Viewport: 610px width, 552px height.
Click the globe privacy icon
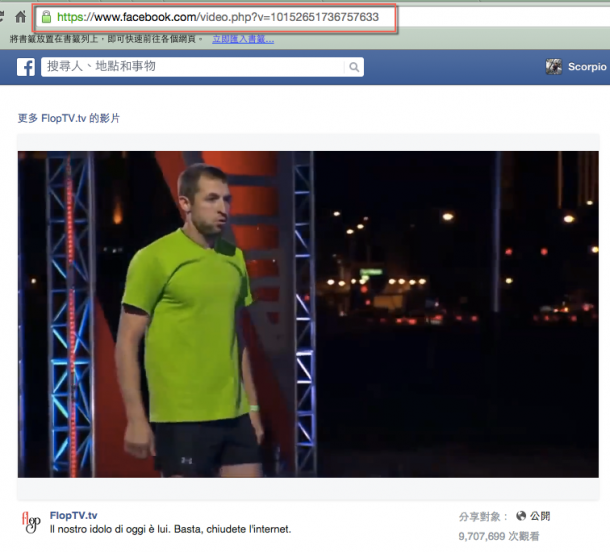click(x=521, y=516)
